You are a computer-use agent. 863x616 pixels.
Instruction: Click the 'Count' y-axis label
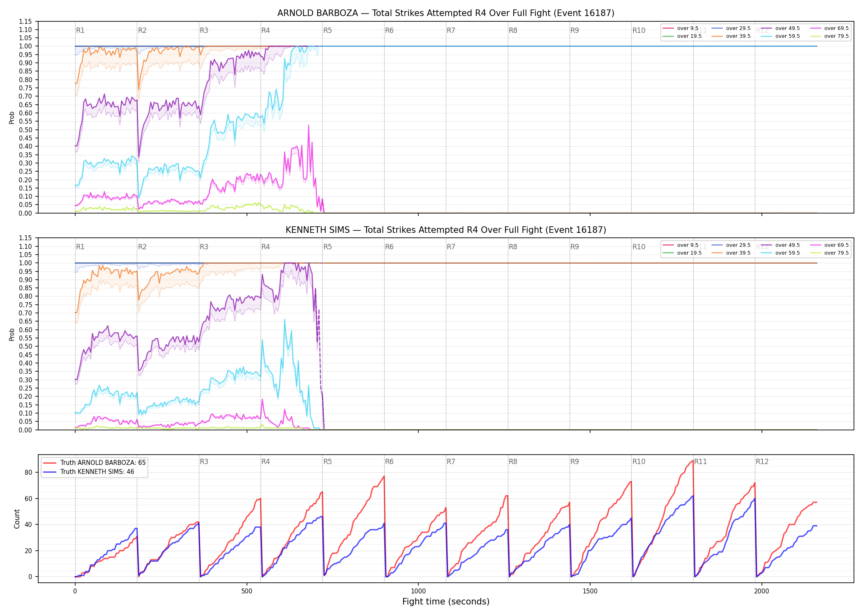click(17, 519)
